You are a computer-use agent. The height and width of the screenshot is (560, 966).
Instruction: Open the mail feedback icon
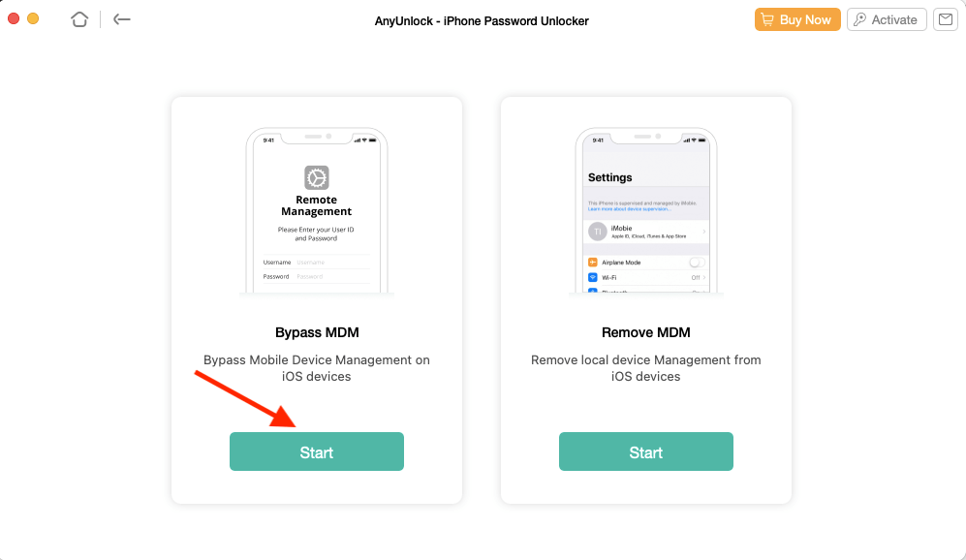click(x=945, y=19)
